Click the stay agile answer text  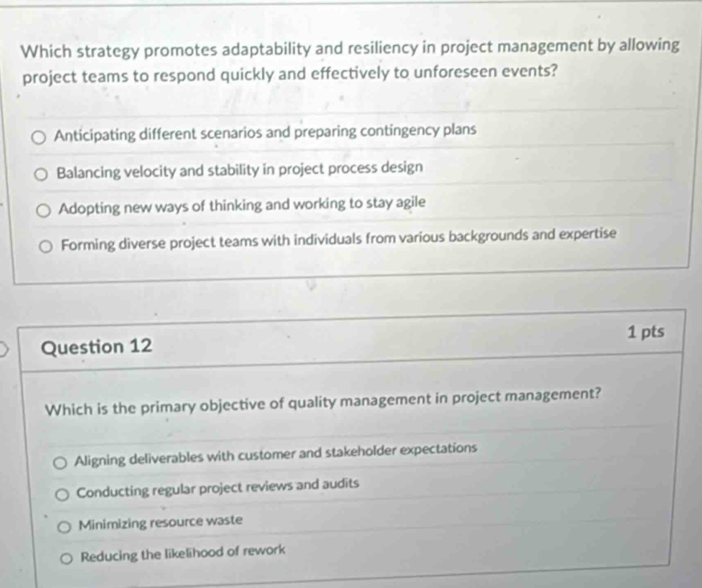pos(242,204)
